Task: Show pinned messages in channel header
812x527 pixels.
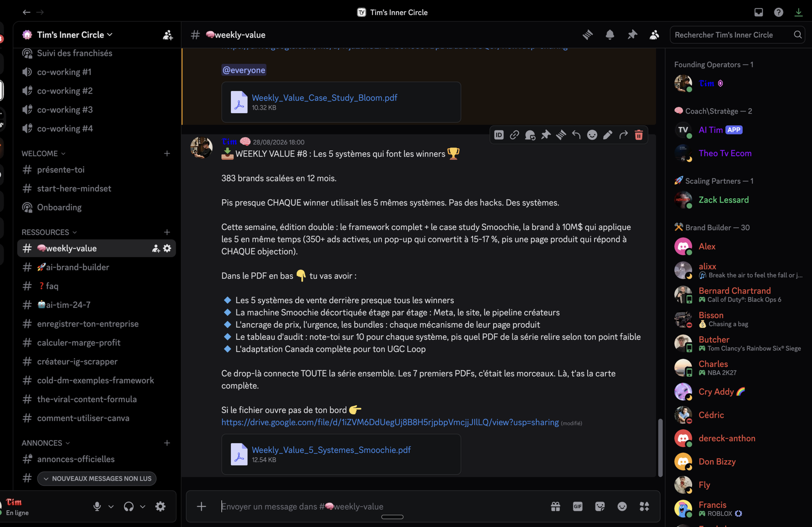Action: click(x=632, y=34)
